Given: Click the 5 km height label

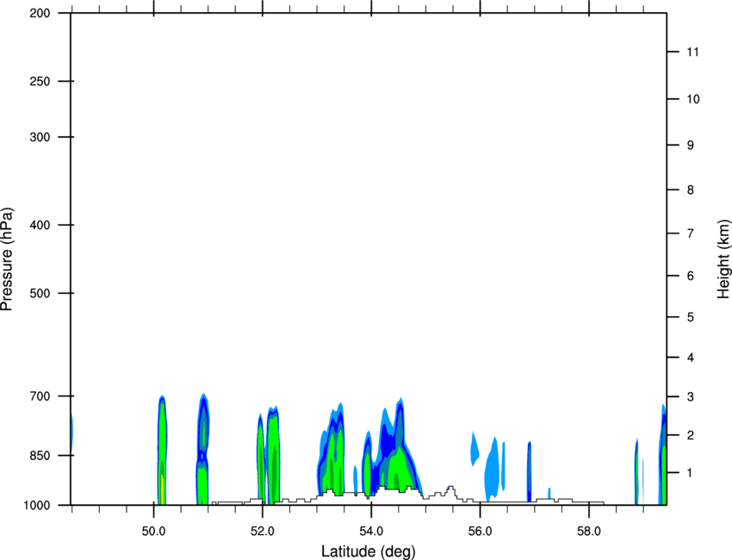Looking at the screenshot, I should (x=691, y=317).
